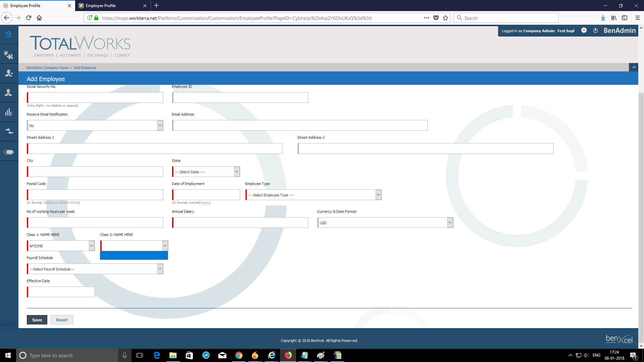This screenshot has width=644, height=362.
Task: Click the Save button
Action: [x=37, y=320]
